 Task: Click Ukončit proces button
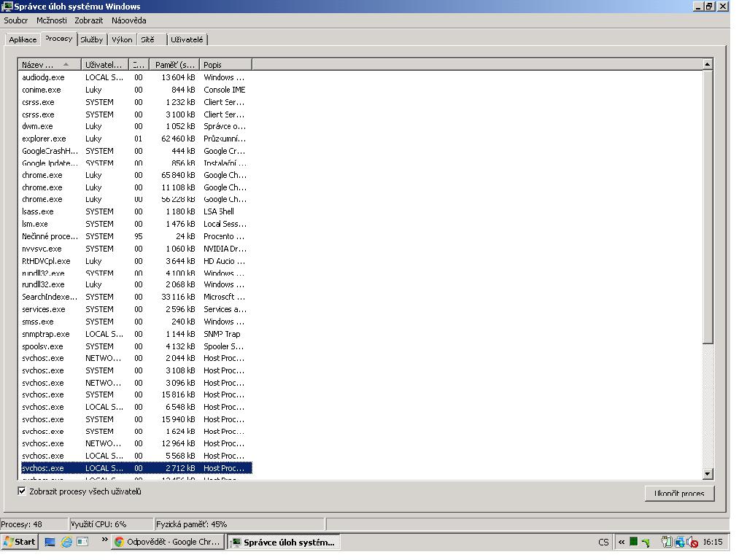679,494
